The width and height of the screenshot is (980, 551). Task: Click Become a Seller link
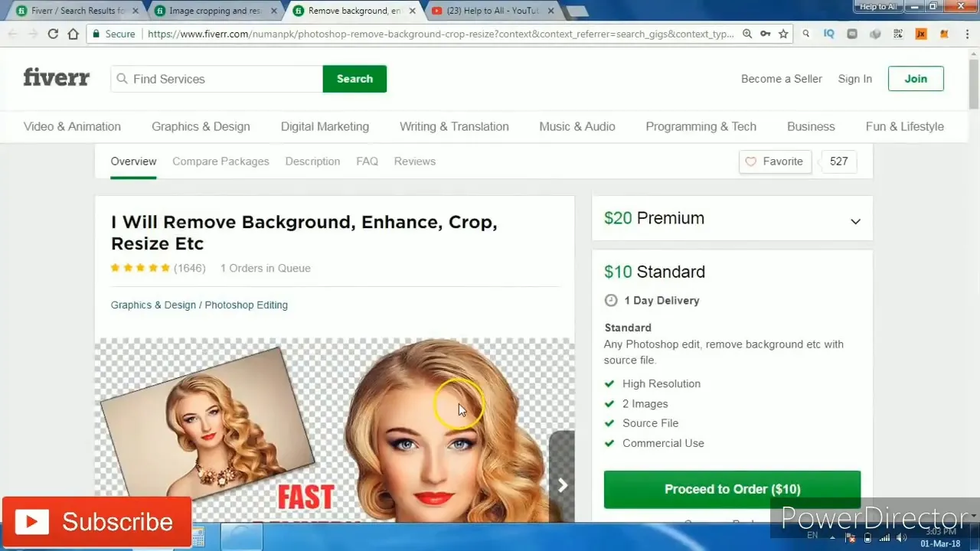click(781, 79)
